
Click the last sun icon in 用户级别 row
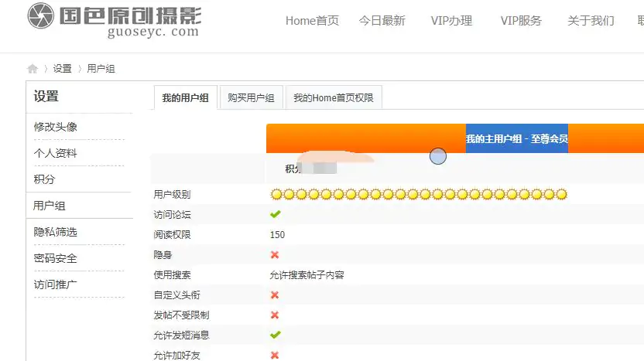point(561,195)
